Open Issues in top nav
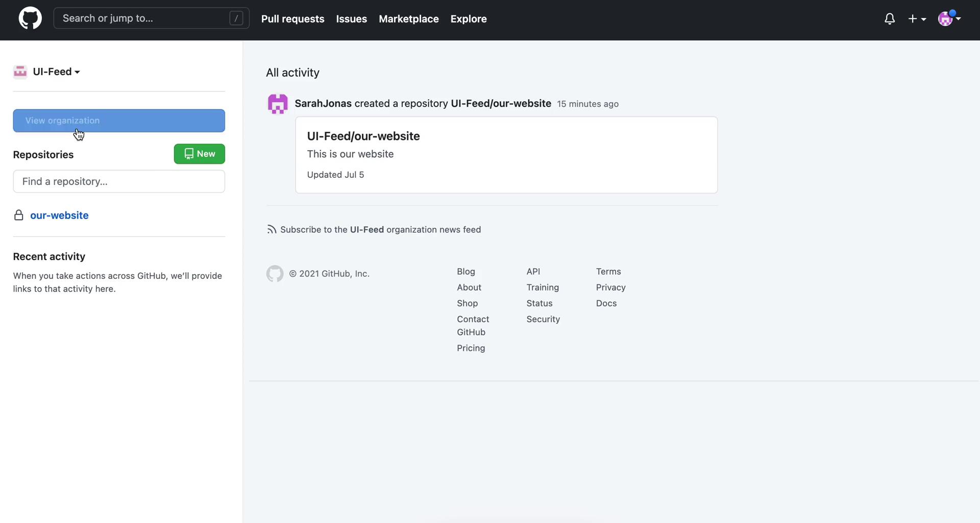The width and height of the screenshot is (980, 523). pyautogui.click(x=352, y=19)
